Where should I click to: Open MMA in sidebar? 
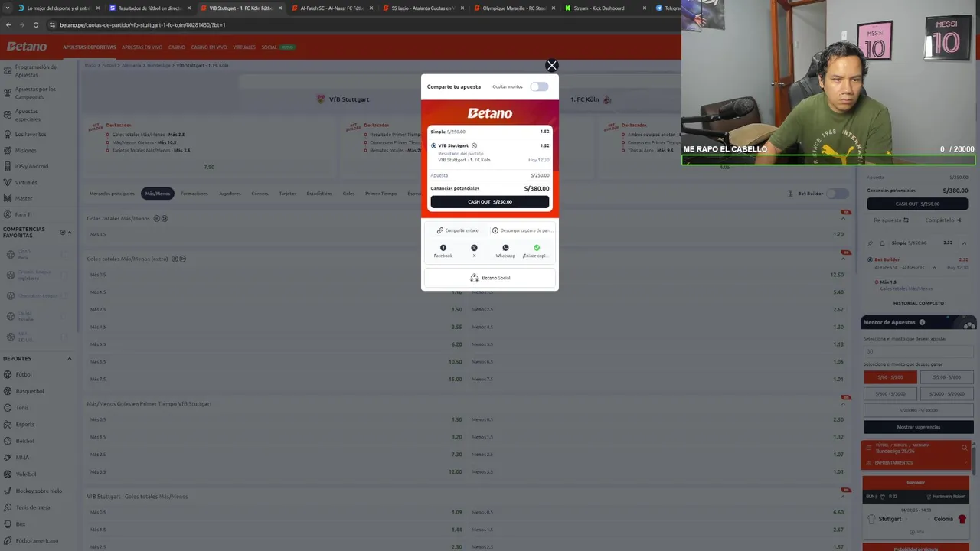pos(22,458)
